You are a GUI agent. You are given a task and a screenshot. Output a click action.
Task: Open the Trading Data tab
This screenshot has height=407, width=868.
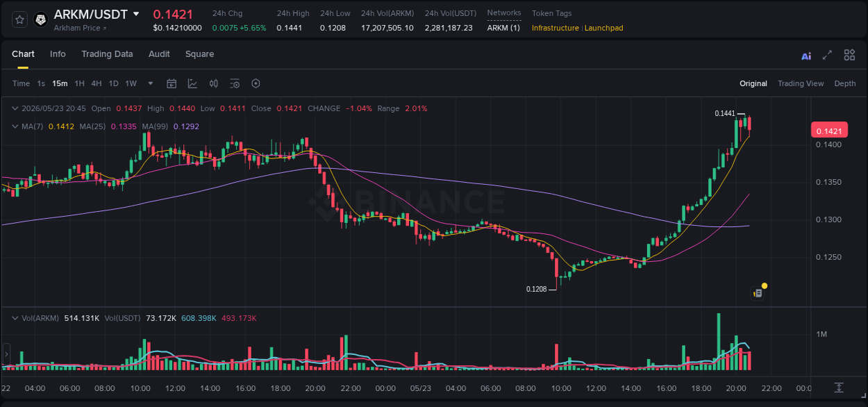[x=107, y=54]
